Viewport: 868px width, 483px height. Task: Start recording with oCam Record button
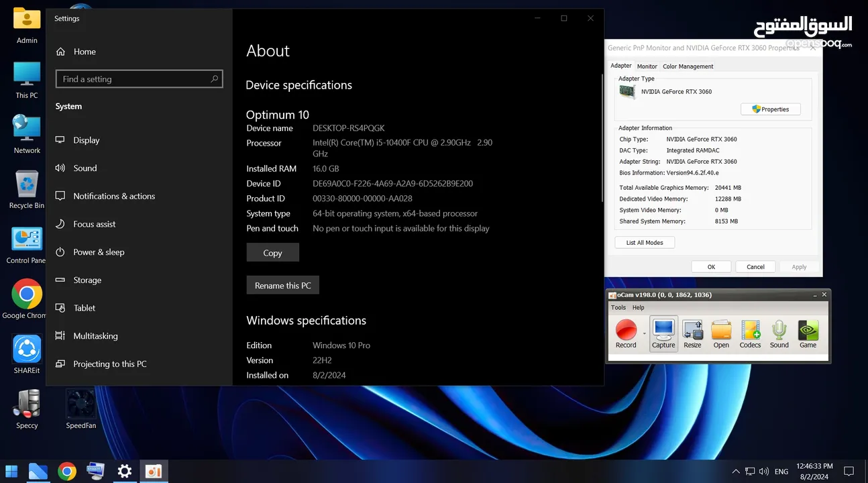click(626, 334)
